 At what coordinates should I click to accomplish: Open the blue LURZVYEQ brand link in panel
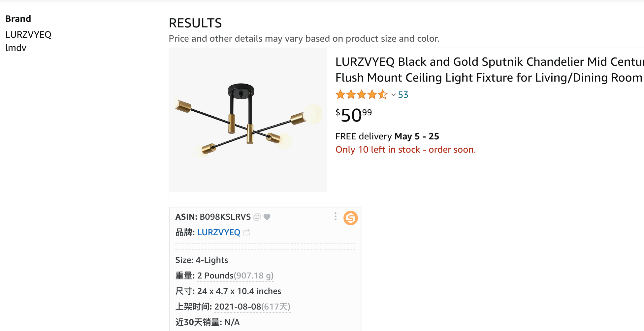coord(219,232)
